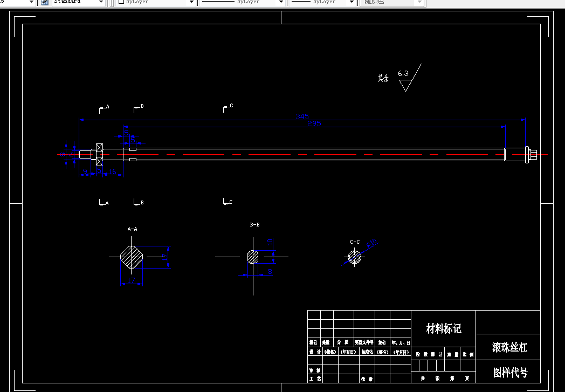
Task: Open the leftmost cut-off style dropdown arrow
Action: click(31, 2)
